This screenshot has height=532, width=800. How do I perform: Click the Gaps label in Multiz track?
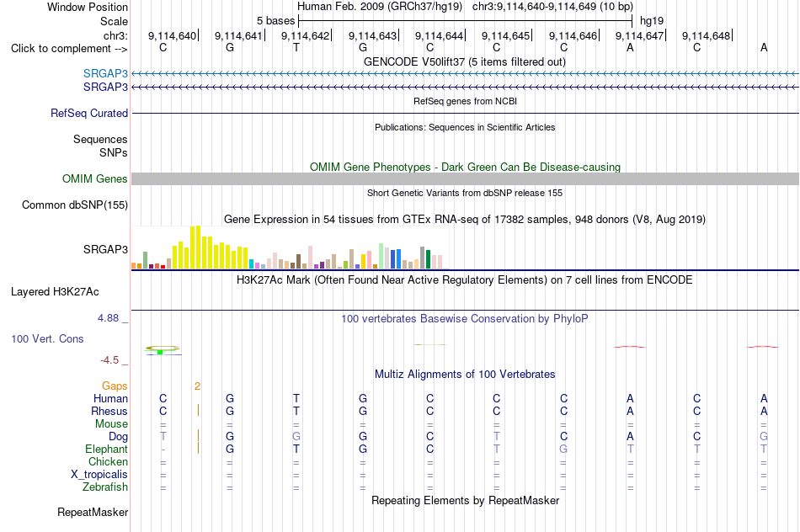coord(115,386)
